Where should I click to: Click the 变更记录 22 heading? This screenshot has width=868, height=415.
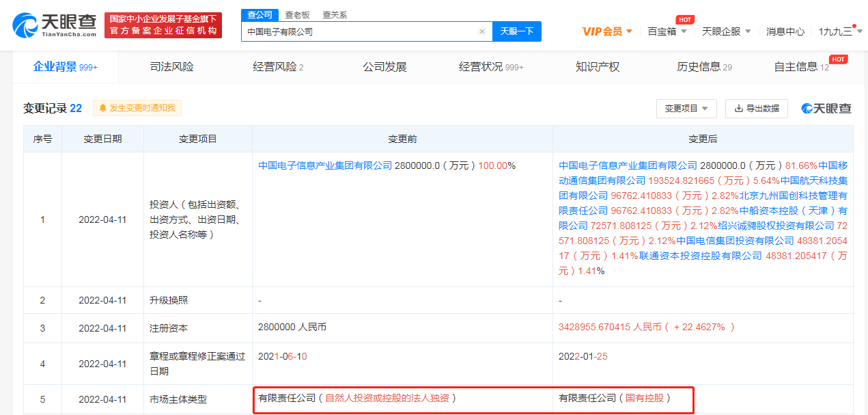53,108
